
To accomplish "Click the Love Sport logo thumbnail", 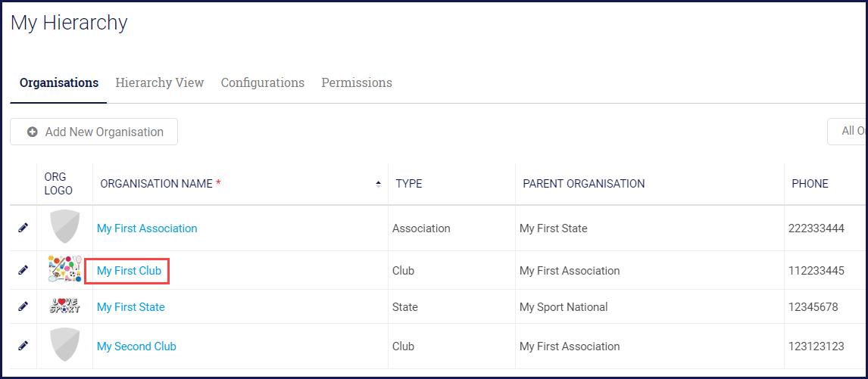I will (64, 306).
